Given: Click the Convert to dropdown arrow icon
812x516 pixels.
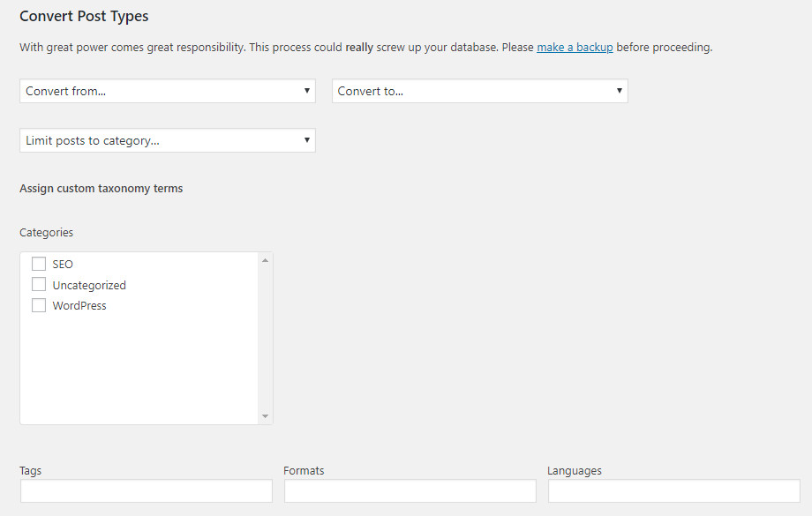Looking at the screenshot, I should (x=619, y=91).
